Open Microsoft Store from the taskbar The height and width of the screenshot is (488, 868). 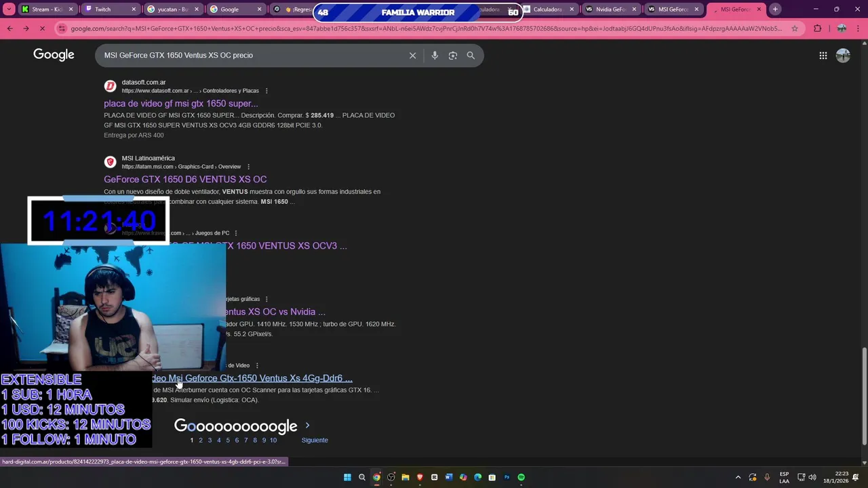[x=492, y=477]
